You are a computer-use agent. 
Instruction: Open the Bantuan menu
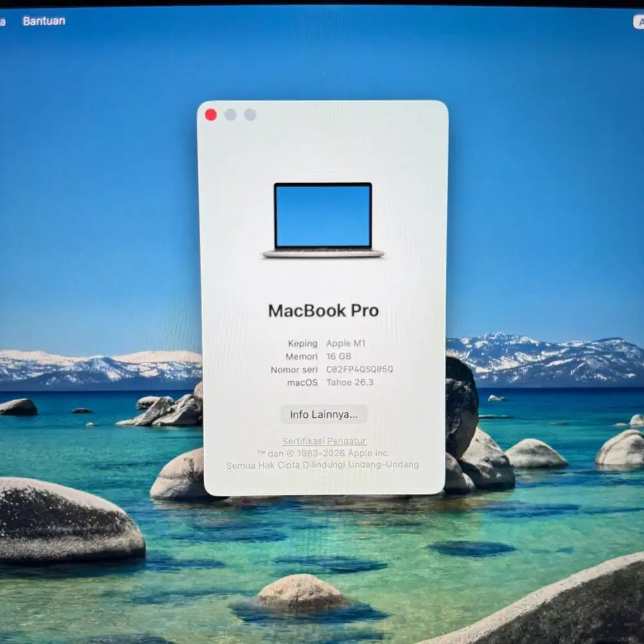[44, 21]
